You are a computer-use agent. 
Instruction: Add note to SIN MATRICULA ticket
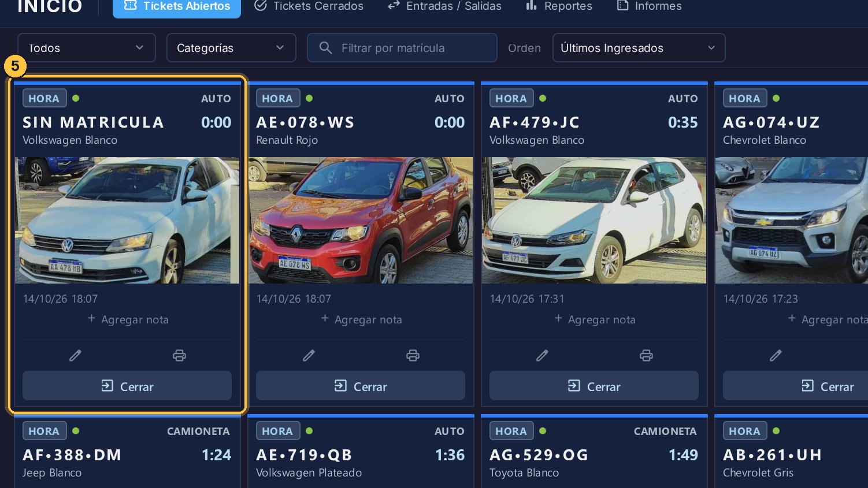point(128,319)
